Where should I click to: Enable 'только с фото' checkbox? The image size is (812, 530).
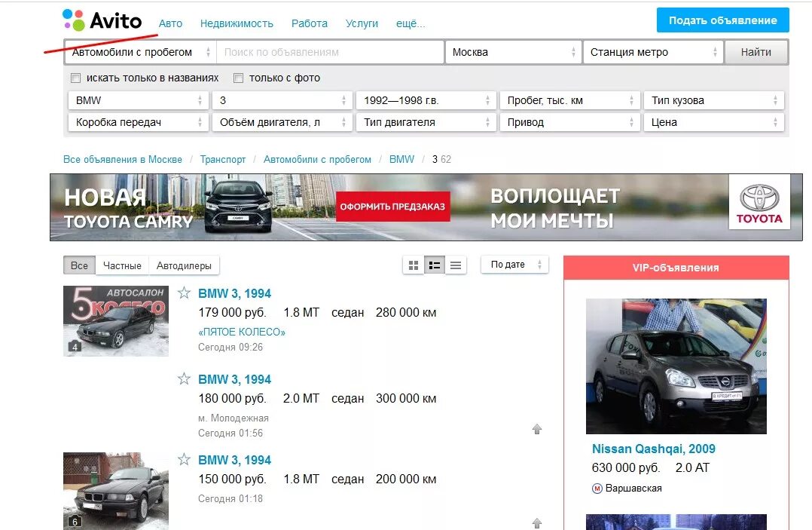click(x=238, y=78)
